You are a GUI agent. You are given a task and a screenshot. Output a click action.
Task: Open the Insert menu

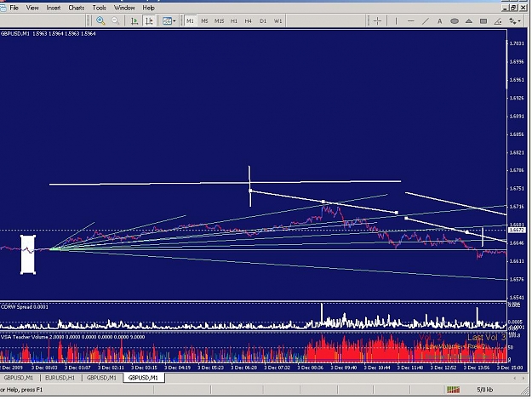54,8
